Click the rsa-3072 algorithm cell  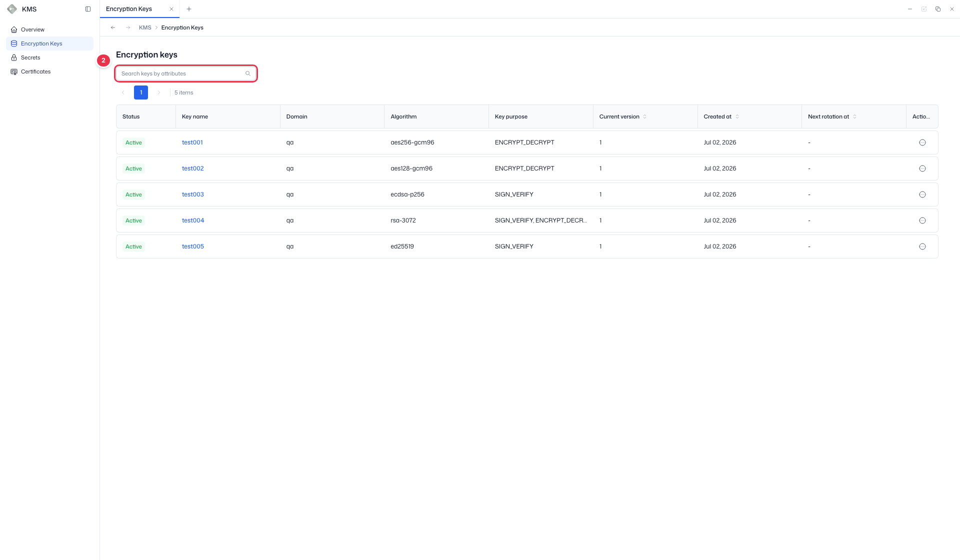point(403,220)
